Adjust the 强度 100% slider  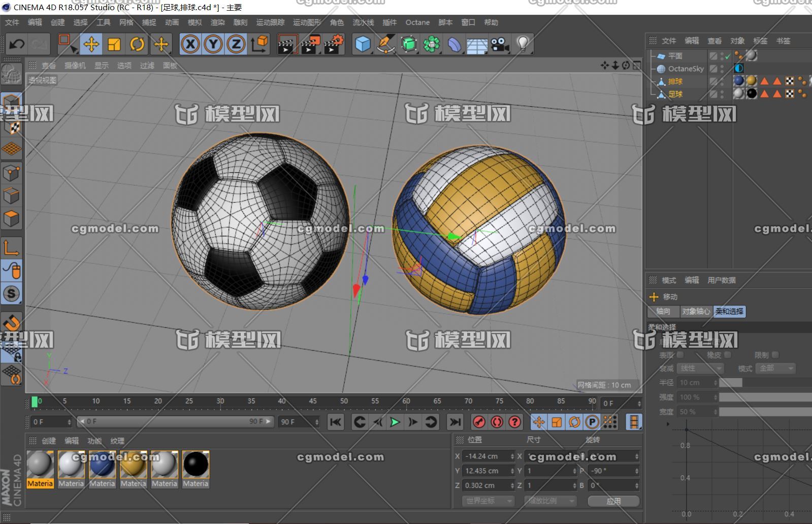pyautogui.click(x=765, y=397)
